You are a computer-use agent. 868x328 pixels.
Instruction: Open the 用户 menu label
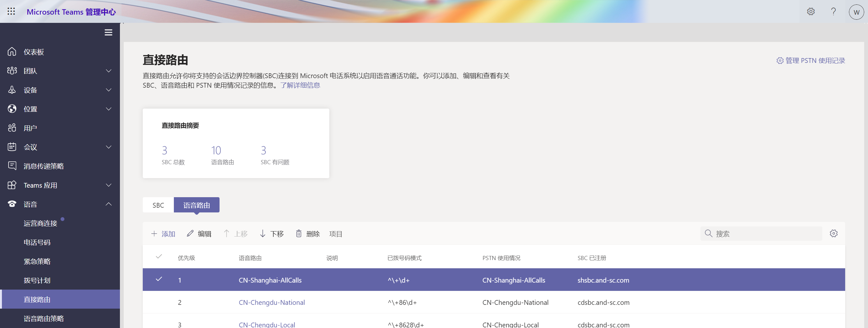(30, 128)
